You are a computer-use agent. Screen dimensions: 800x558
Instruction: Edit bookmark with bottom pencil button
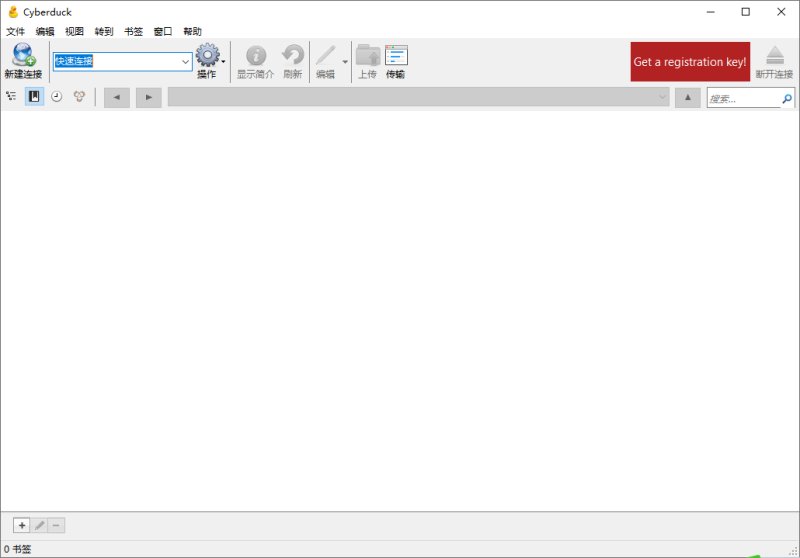pos(39,525)
